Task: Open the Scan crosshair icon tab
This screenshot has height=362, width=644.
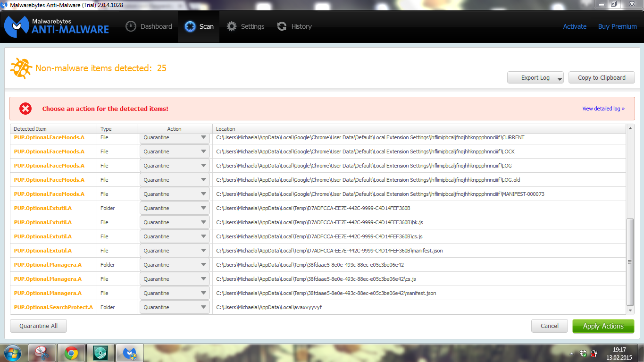Action: point(190,26)
